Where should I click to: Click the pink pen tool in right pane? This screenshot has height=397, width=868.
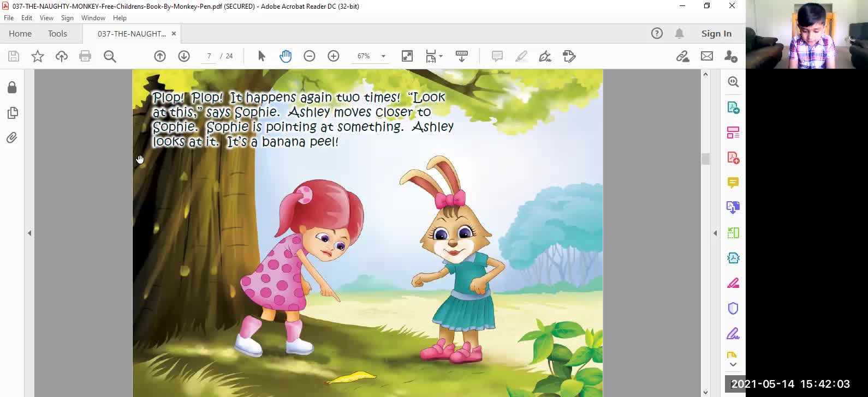[733, 283]
